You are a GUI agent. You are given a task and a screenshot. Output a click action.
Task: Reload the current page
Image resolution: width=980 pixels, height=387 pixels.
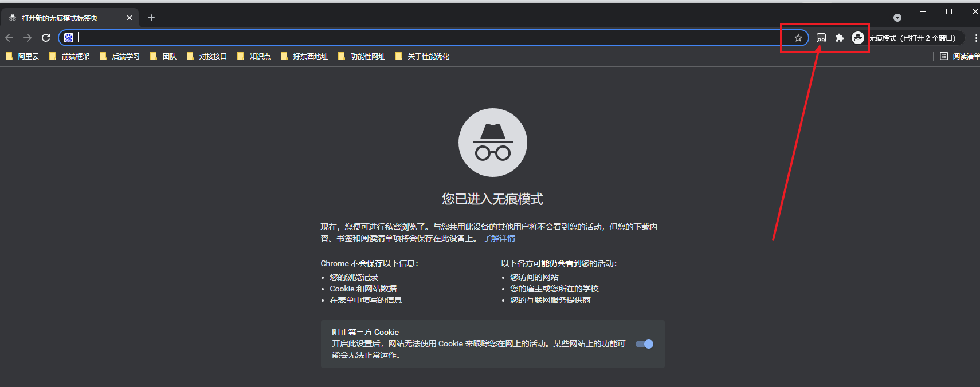[46, 38]
